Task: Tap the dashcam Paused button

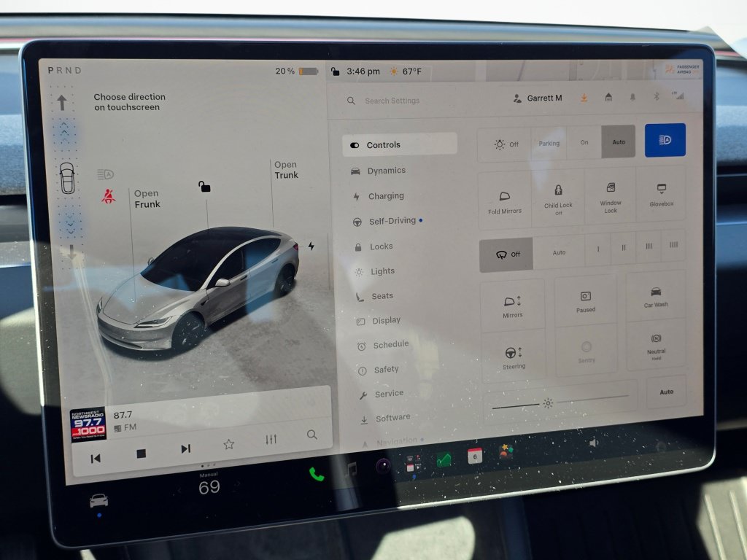Action: point(586,301)
